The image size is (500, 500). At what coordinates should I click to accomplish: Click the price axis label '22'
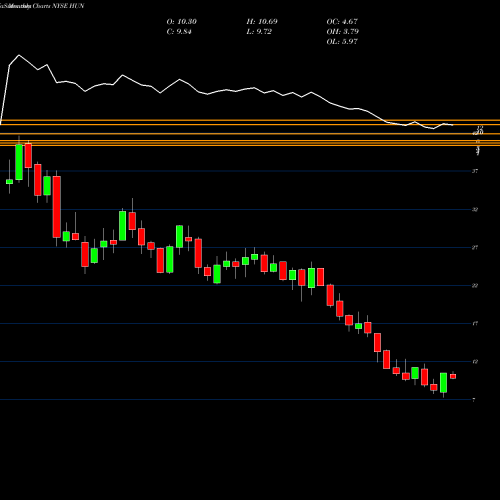tap(475, 285)
